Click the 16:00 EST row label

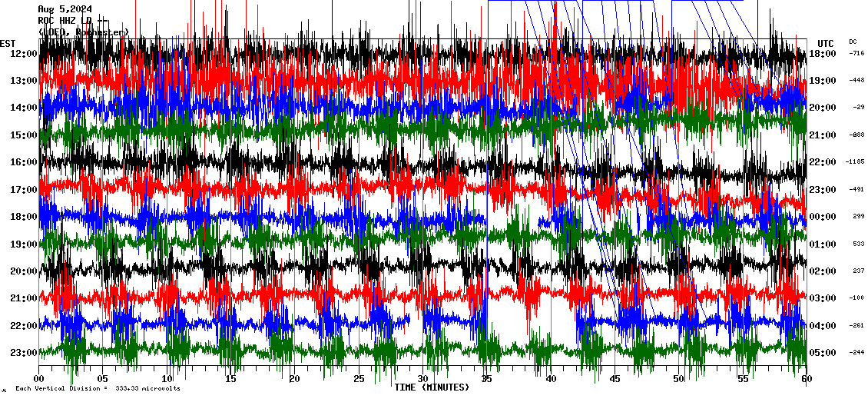click(23, 162)
